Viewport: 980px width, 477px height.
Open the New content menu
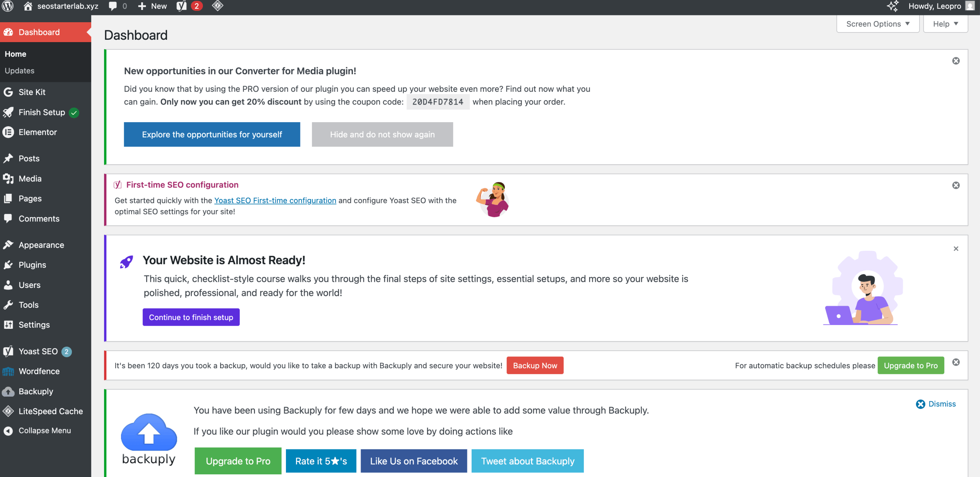click(x=152, y=6)
